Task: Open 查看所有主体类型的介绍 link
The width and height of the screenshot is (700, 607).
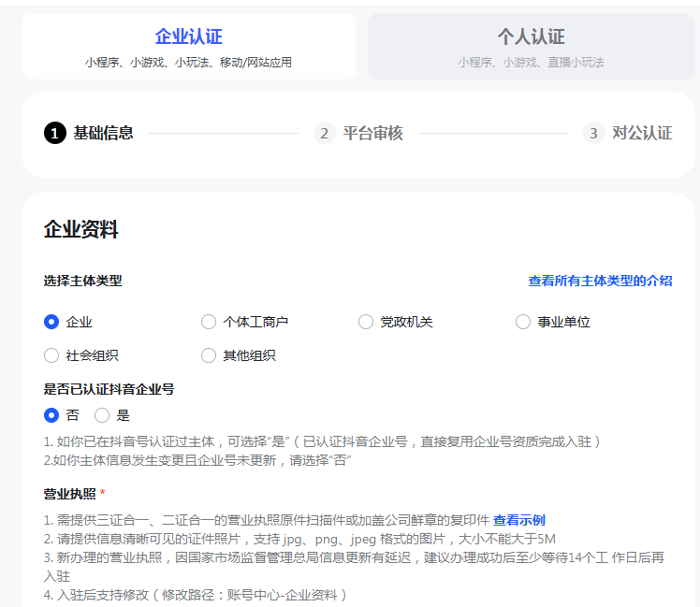Action: pos(600,281)
